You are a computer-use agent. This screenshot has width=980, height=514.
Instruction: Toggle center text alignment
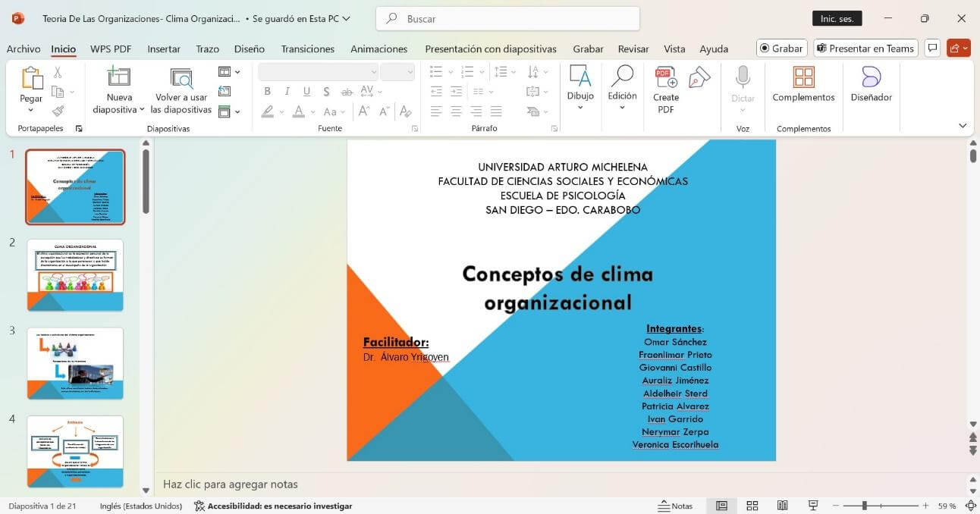(456, 111)
